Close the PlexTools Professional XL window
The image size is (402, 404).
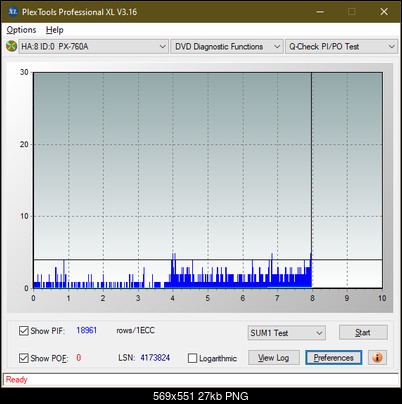384,12
